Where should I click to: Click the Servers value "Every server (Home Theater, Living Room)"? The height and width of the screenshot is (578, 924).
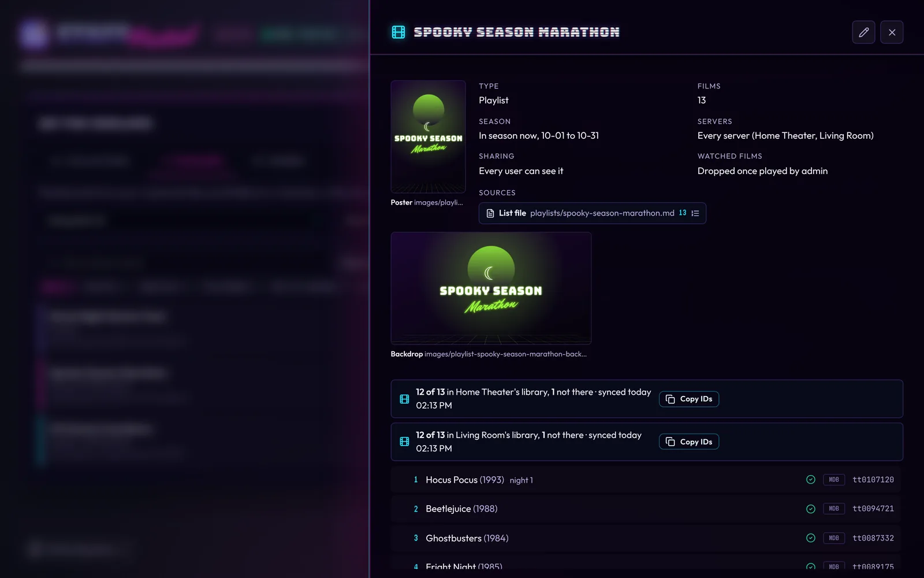[785, 136]
